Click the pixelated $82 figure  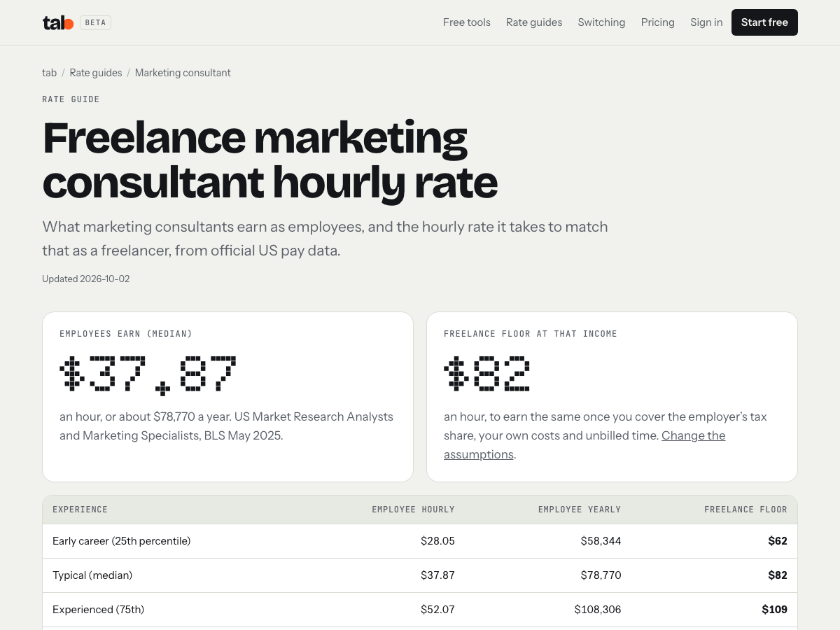tap(486, 373)
